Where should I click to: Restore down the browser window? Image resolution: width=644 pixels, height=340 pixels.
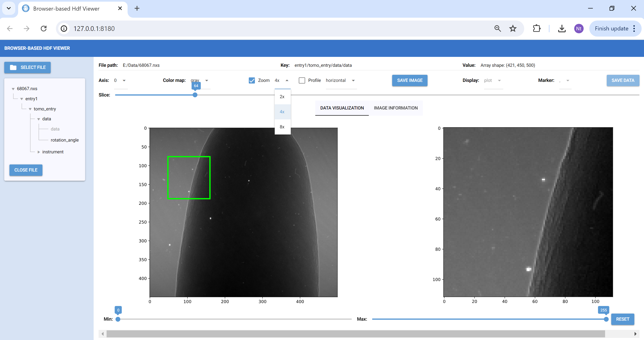point(612,8)
